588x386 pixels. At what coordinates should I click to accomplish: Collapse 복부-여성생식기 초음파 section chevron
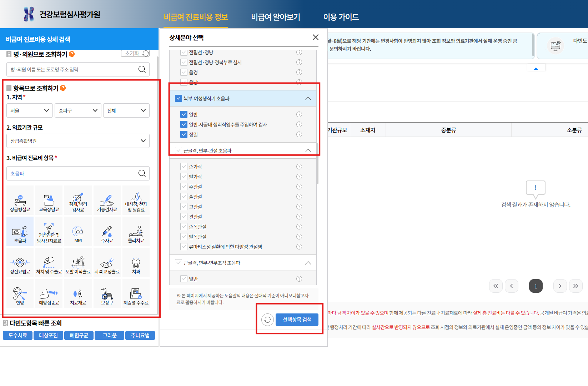(x=308, y=98)
